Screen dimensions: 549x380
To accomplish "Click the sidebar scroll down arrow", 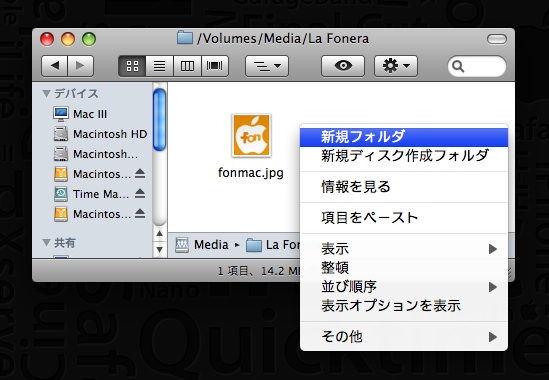I will click(x=159, y=249).
